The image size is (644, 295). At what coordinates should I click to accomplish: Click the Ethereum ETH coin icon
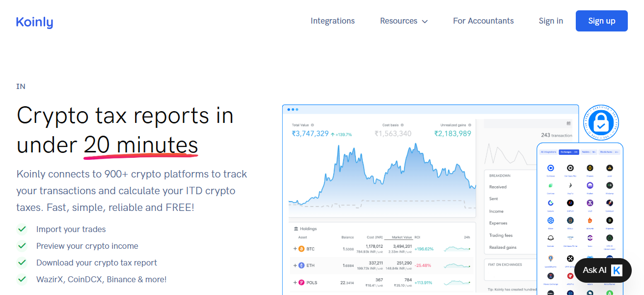tap(301, 265)
